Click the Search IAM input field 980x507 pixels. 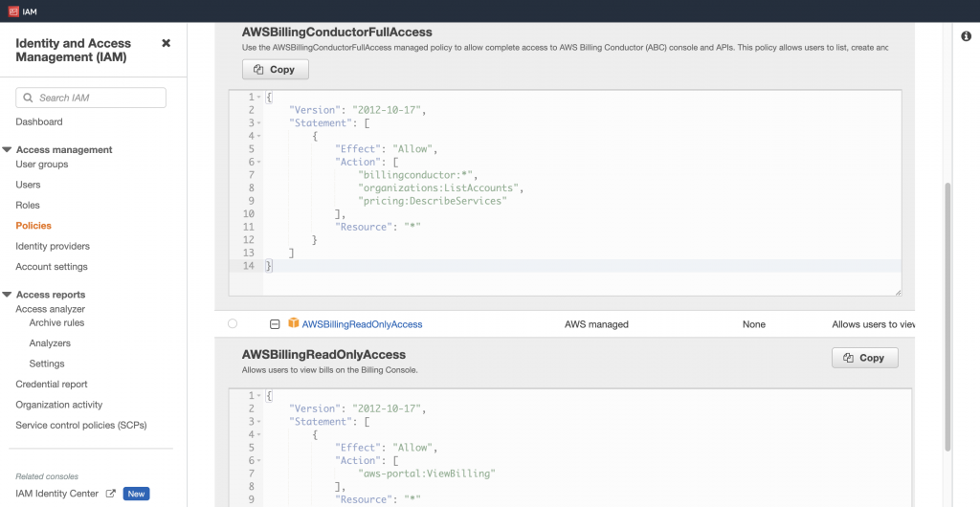91,98
